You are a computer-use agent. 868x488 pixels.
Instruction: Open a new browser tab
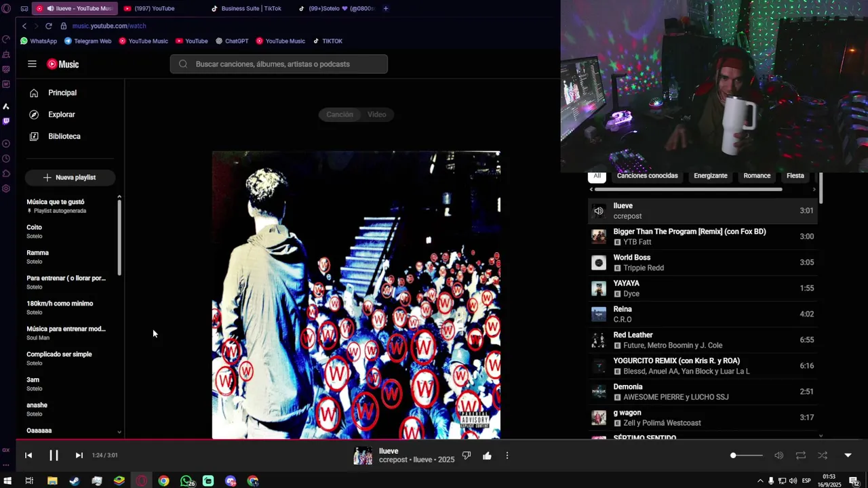tap(386, 8)
